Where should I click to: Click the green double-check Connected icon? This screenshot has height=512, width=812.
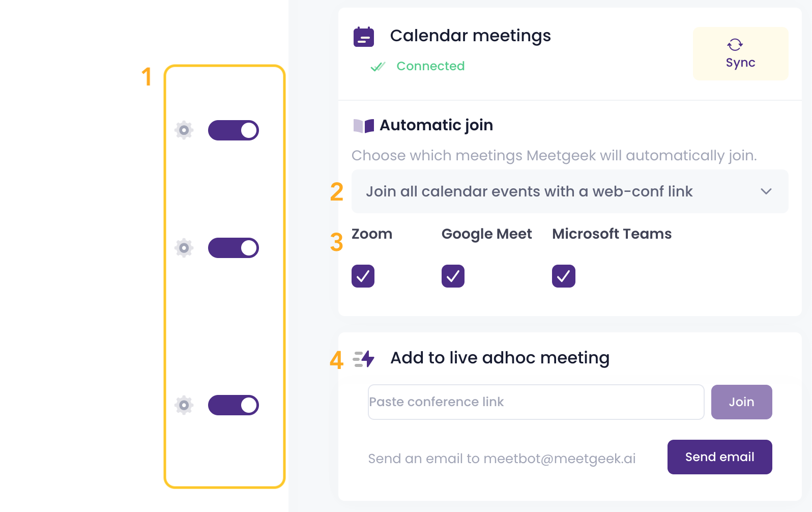(378, 67)
